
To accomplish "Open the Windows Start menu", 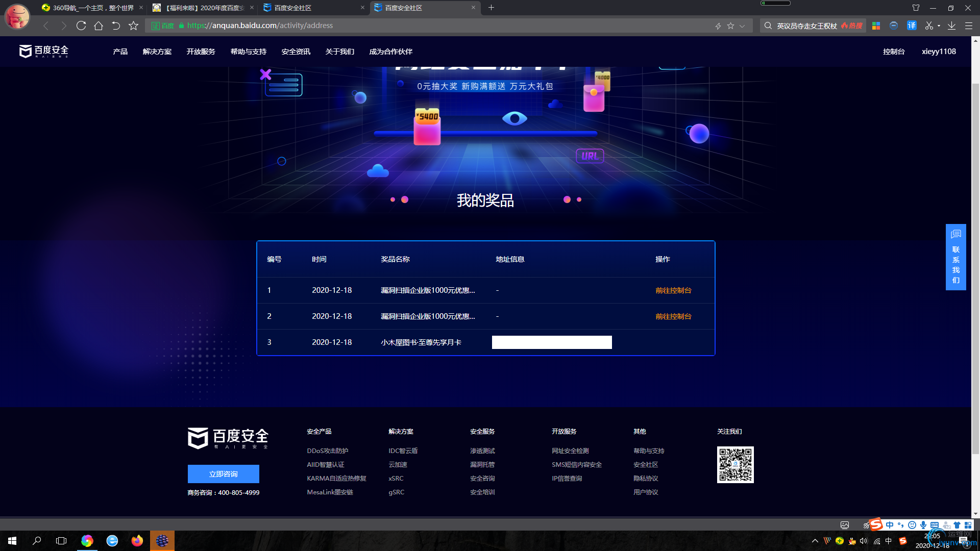I will tap(12, 541).
